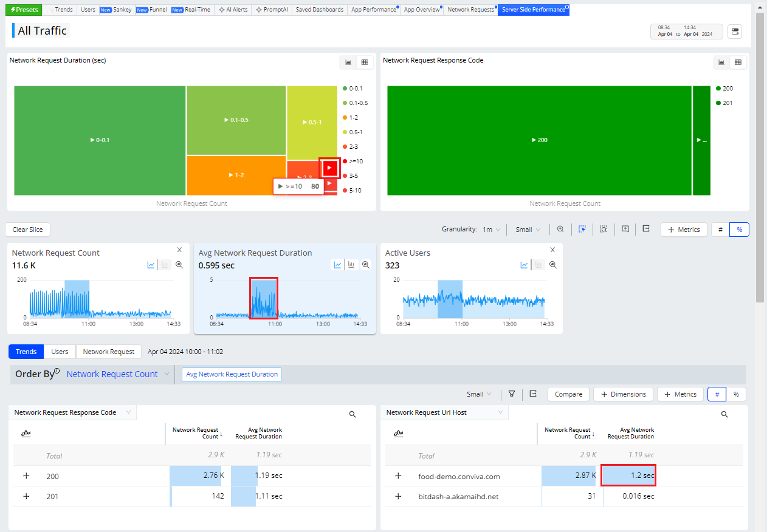Click the filter funnel icon above the tables

coord(512,394)
